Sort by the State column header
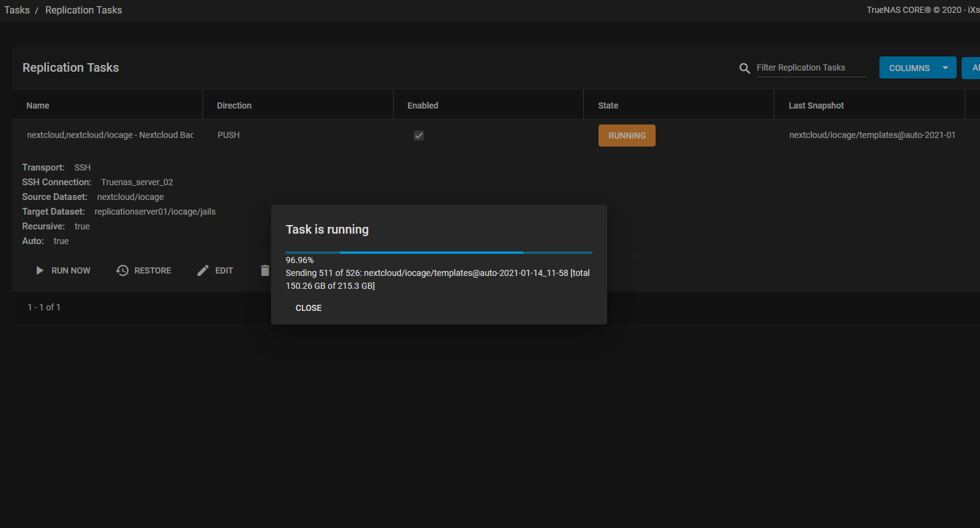This screenshot has width=980, height=528. pos(608,105)
